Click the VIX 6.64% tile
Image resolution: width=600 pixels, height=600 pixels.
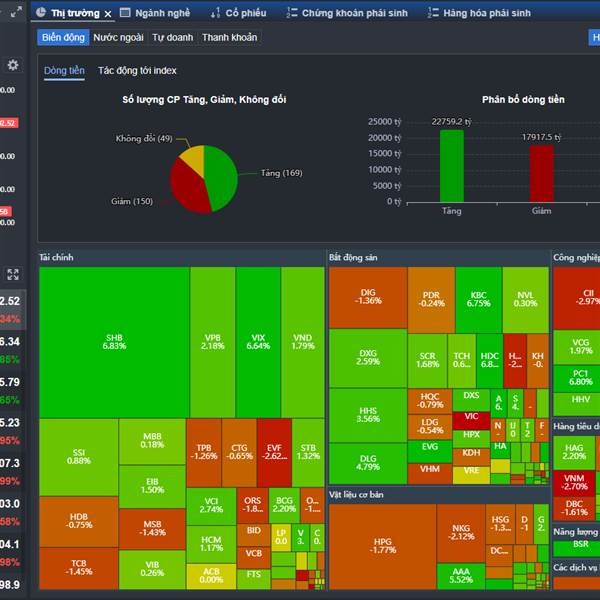[258, 342]
